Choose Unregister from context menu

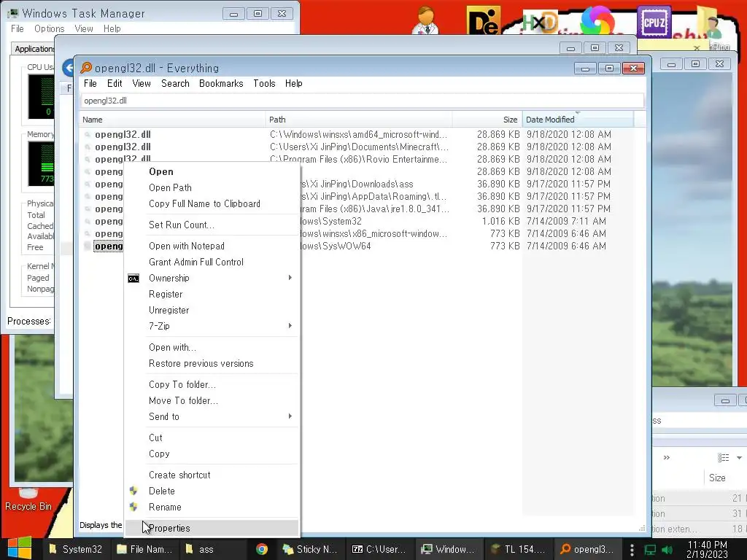pyautogui.click(x=169, y=310)
